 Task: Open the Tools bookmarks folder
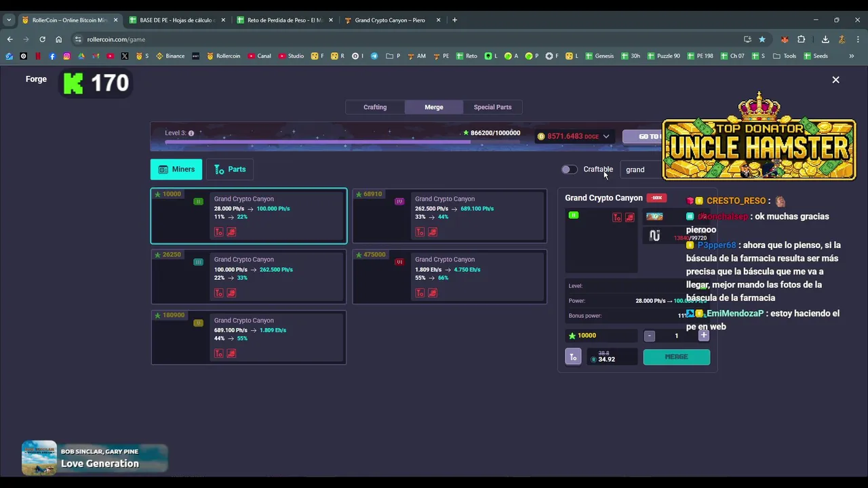(x=784, y=56)
